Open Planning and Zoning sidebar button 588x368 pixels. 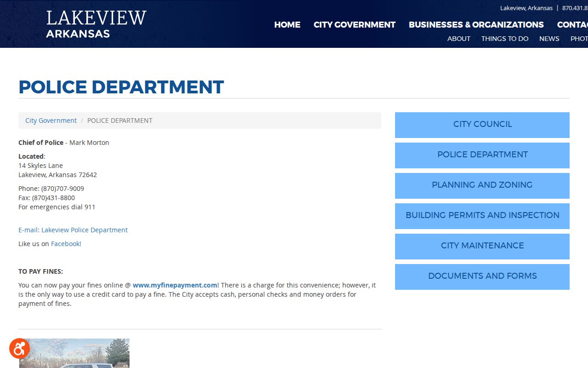pos(482,186)
